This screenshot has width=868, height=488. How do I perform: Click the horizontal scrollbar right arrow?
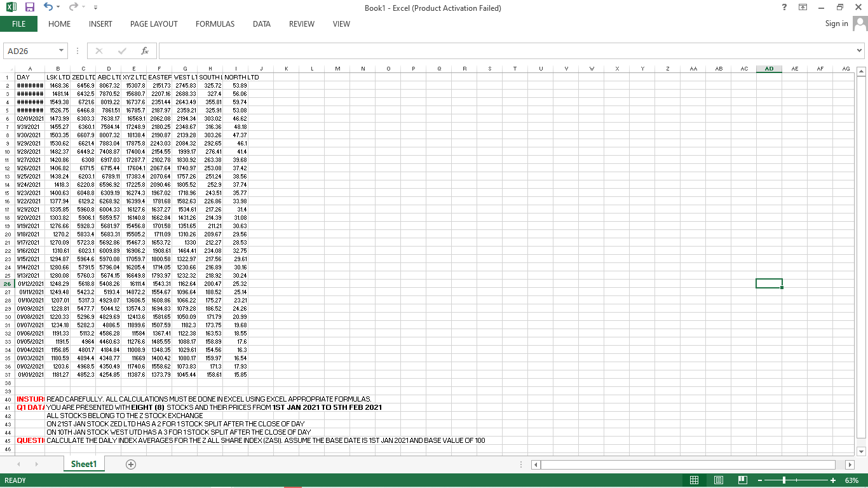tap(850, 464)
